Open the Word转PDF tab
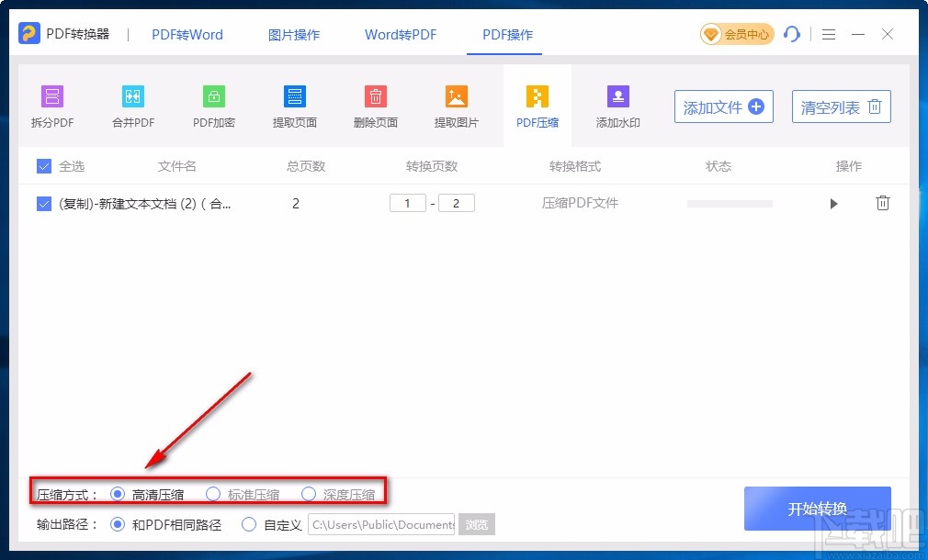Viewport: 928px width, 560px height. click(400, 34)
